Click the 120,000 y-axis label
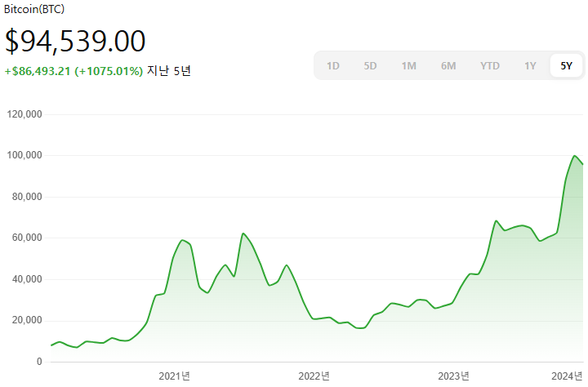The height and width of the screenshot is (387, 588). point(24,114)
